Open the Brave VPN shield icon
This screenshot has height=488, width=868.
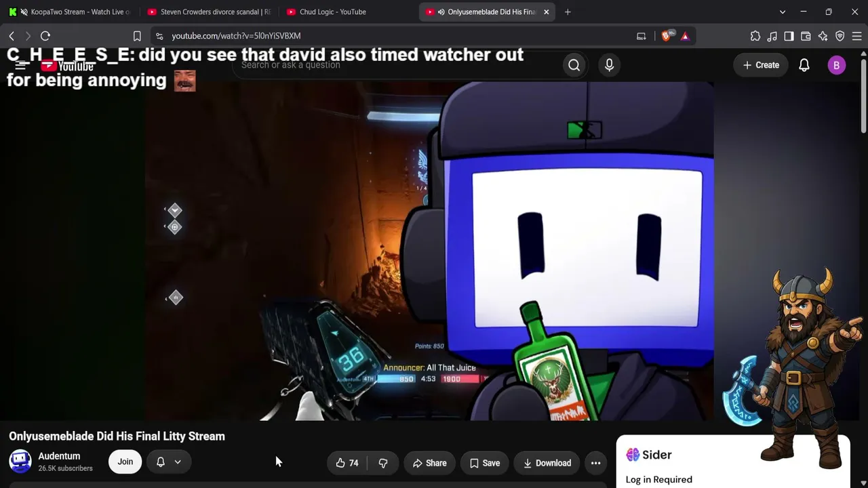pyautogui.click(x=840, y=36)
